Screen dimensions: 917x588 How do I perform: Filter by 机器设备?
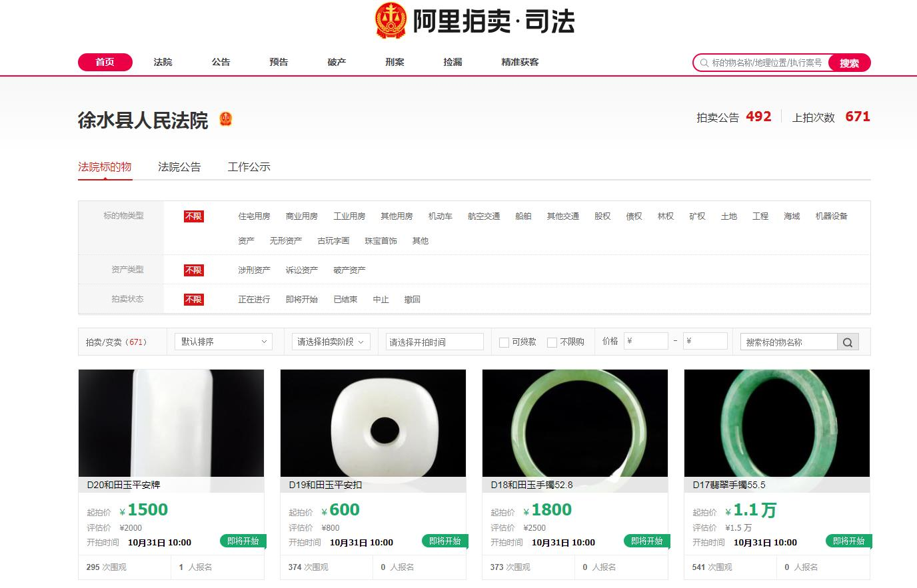click(831, 216)
